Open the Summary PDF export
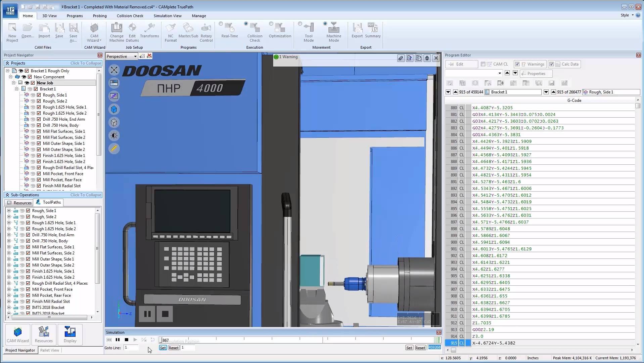The image size is (644, 363). point(373,31)
